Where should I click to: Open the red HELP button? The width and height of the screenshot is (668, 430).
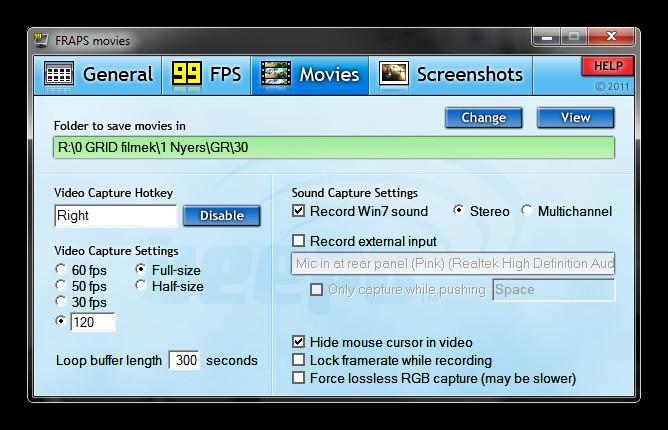coord(608,66)
